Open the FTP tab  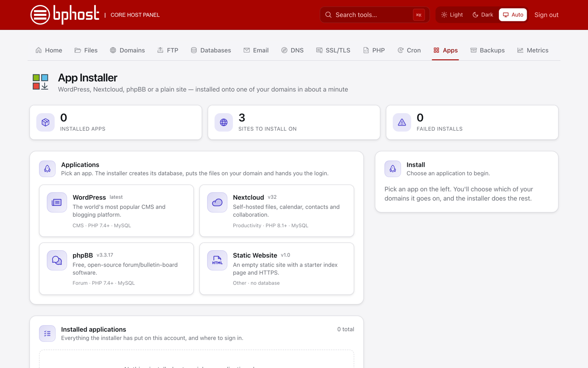pyautogui.click(x=168, y=50)
